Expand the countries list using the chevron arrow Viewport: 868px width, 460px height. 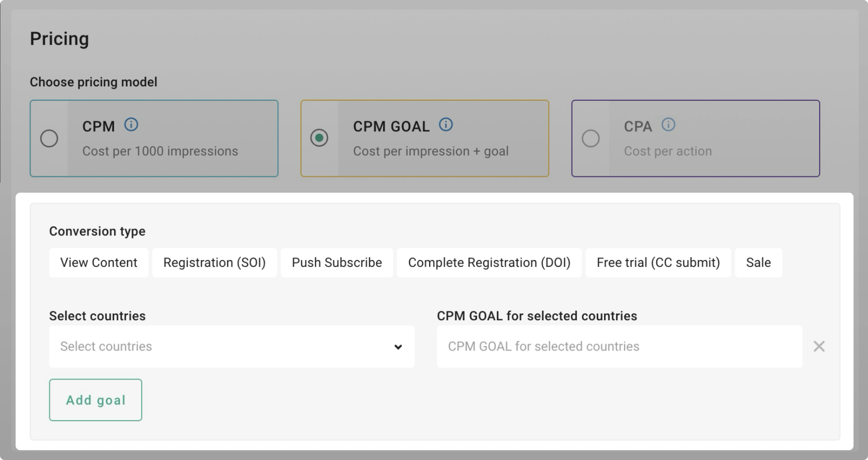[x=398, y=346]
